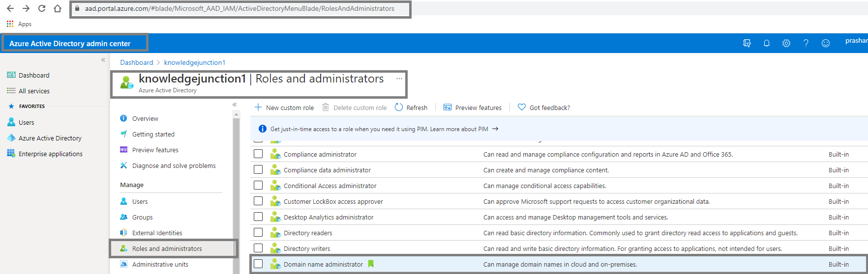Tick the Compliance data administrator checkbox

pyautogui.click(x=258, y=169)
